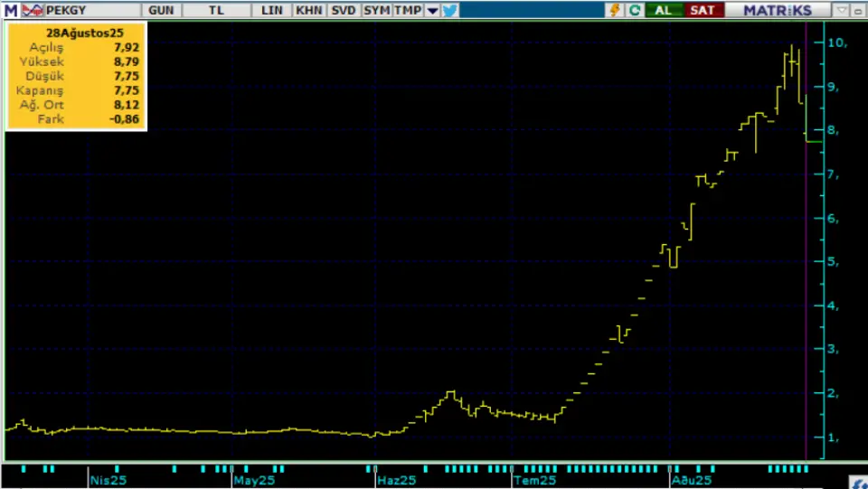
Task: Click the green AL buy button
Action: tap(664, 10)
